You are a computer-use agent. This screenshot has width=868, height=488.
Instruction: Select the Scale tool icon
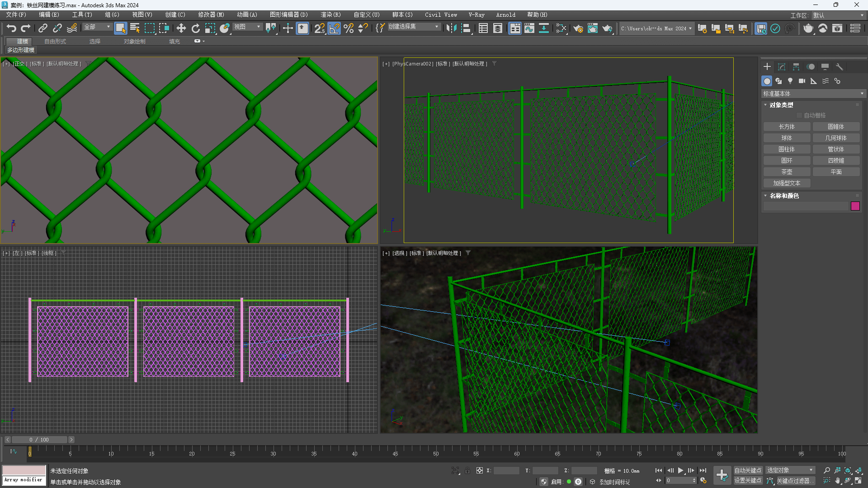pyautogui.click(x=210, y=28)
